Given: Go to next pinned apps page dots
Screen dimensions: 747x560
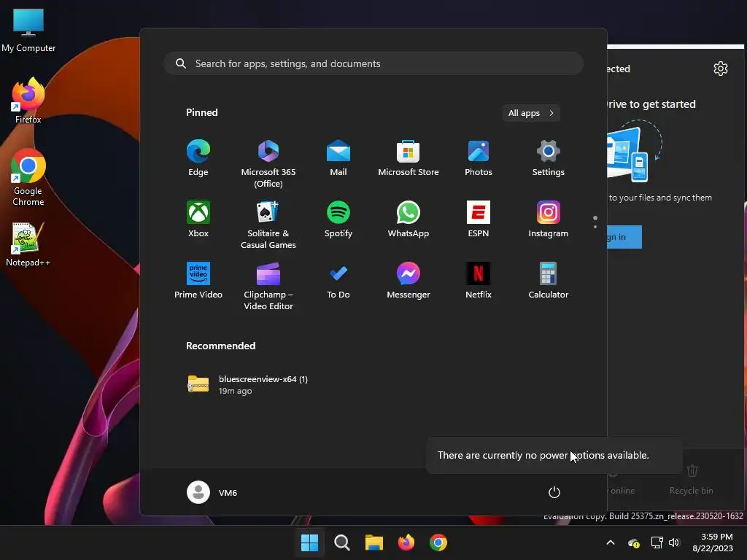Looking at the screenshot, I should [595, 222].
